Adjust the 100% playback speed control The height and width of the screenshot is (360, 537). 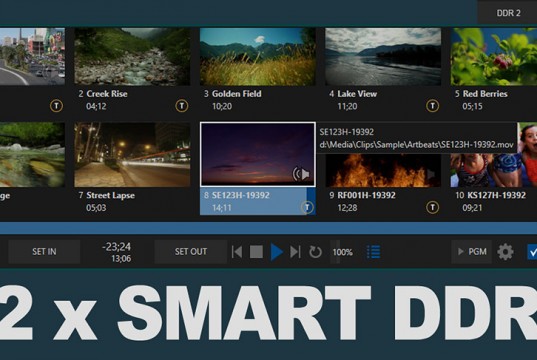(x=342, y=252)
